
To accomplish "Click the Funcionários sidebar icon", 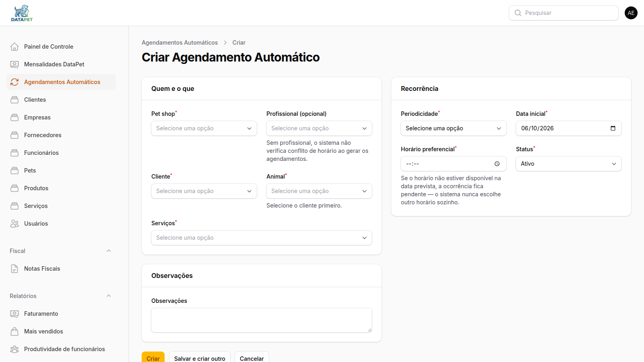I will click(x=14, y=153).
